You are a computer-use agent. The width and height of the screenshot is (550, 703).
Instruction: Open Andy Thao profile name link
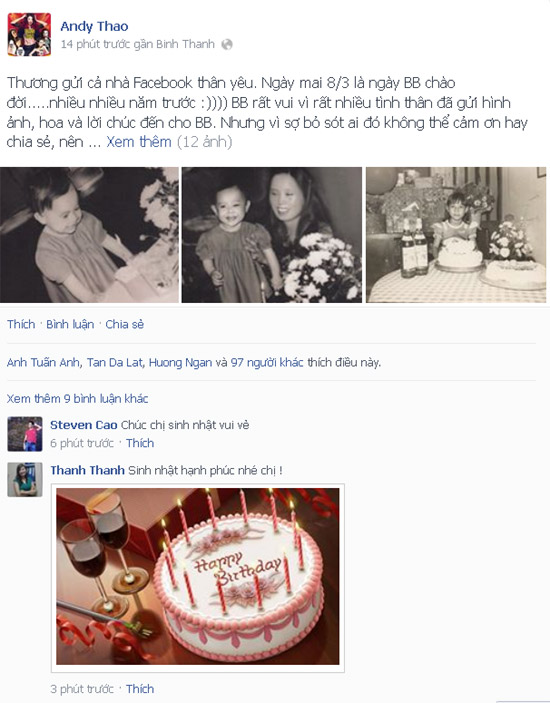(x=94, y=26)
